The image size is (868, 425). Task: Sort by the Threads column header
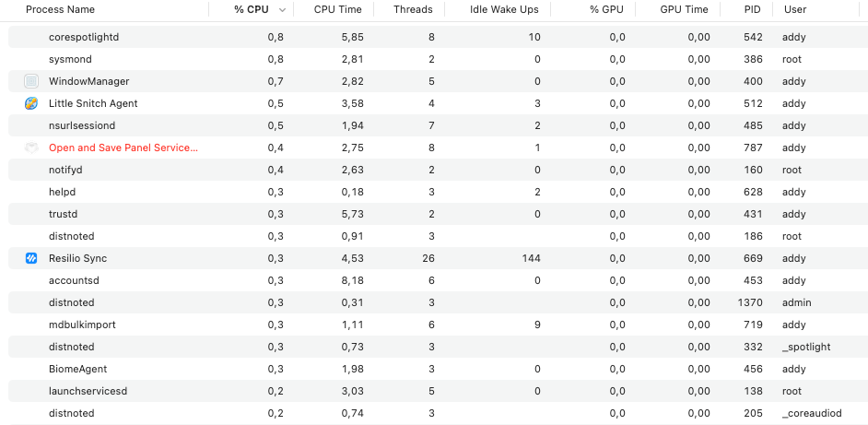[413, 9]
